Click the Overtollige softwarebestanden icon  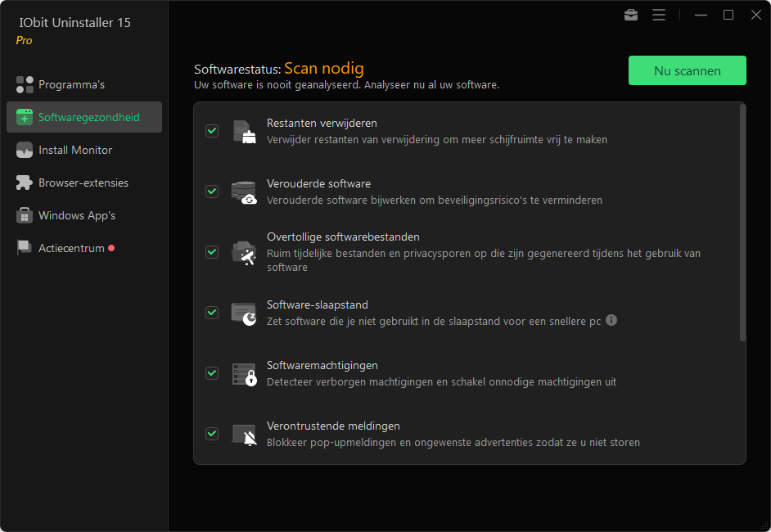pyautogui.click(x=244, y=252)
